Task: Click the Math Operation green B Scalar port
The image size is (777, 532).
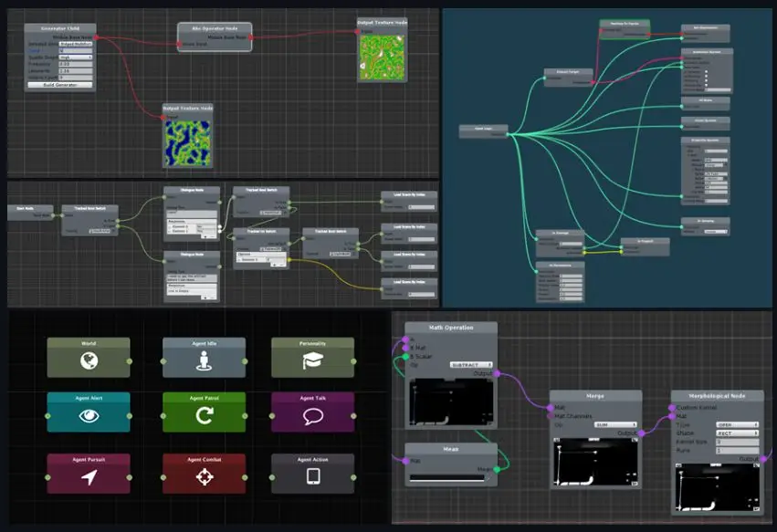Action: (405, 357)
